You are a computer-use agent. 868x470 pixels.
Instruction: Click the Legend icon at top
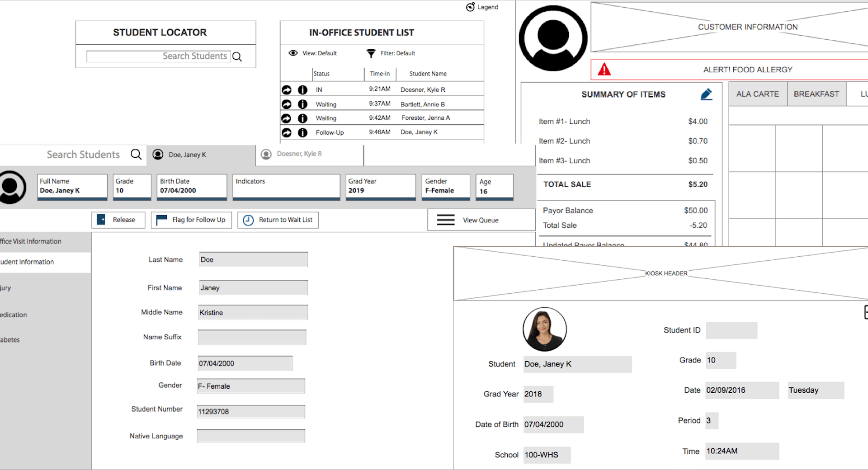[471, 7]
